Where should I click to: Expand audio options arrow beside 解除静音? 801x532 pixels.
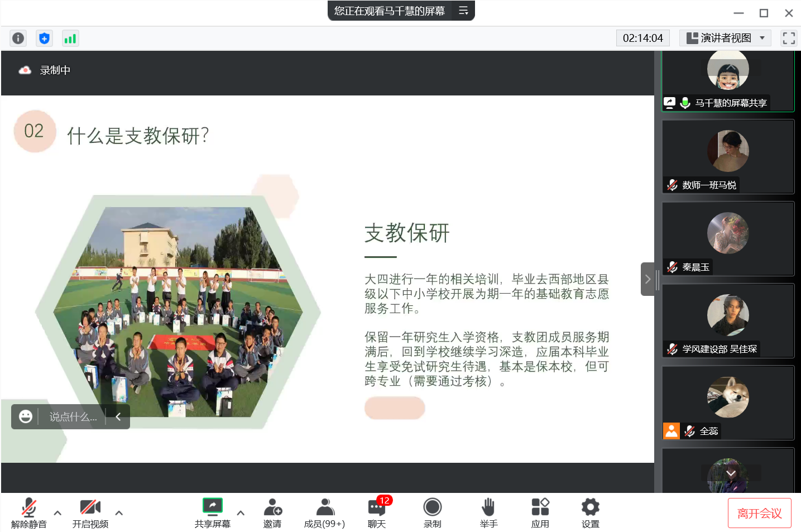(x=57, y=512)
